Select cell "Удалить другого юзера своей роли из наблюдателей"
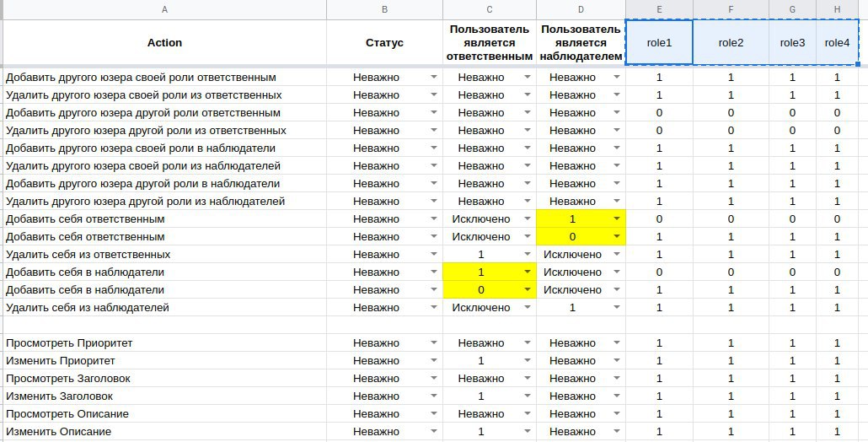This screenshot has height=442, width=868. (164, 166)
